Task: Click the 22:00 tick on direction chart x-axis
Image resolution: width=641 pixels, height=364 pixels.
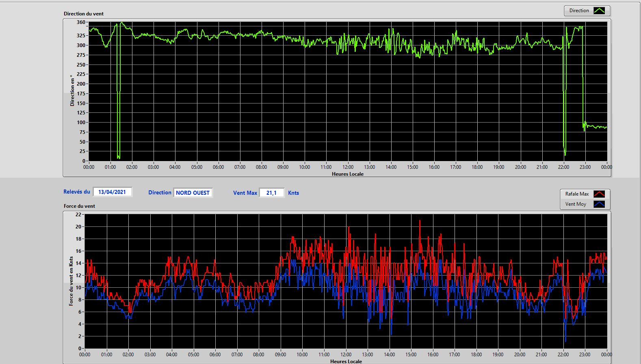Action: (563, 167)
